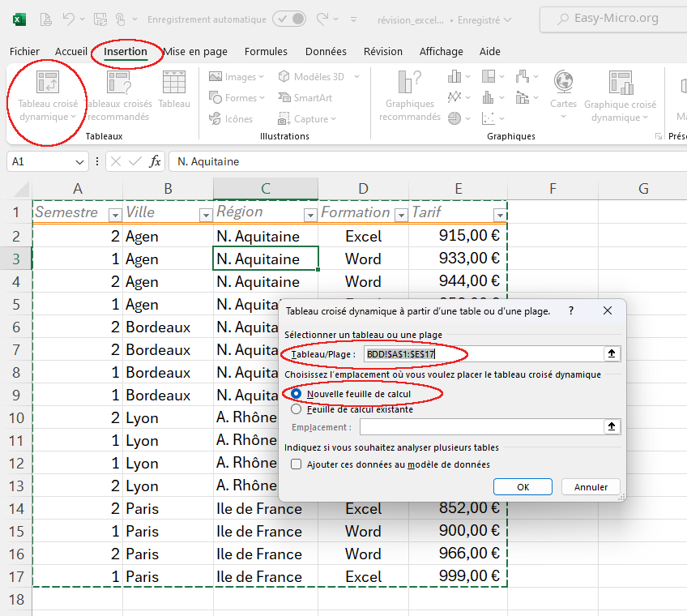Click the OK button in dialog
This screenshot has height=616, width=687.
(523, 486)
